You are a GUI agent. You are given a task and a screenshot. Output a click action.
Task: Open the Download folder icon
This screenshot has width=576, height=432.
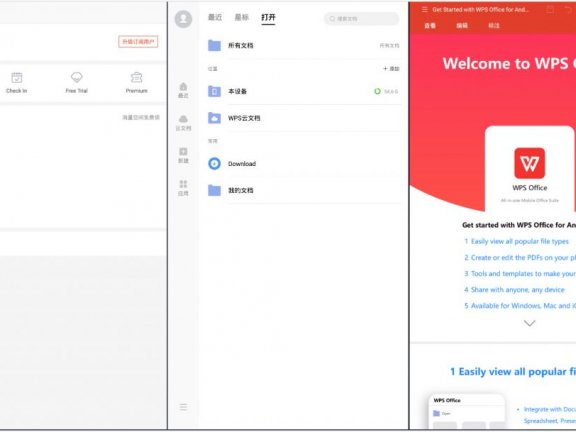click(215, 163)
